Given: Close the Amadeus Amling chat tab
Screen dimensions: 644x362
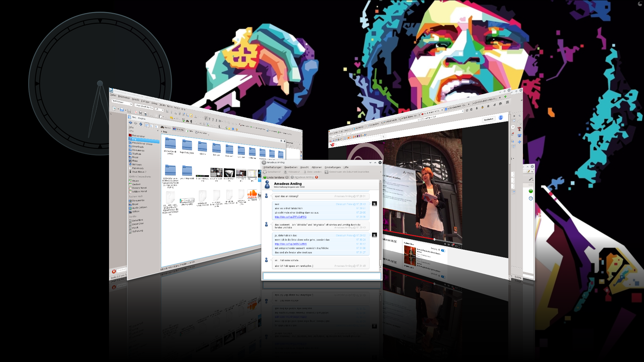Looking at the screenshot, I should [316, 177].
